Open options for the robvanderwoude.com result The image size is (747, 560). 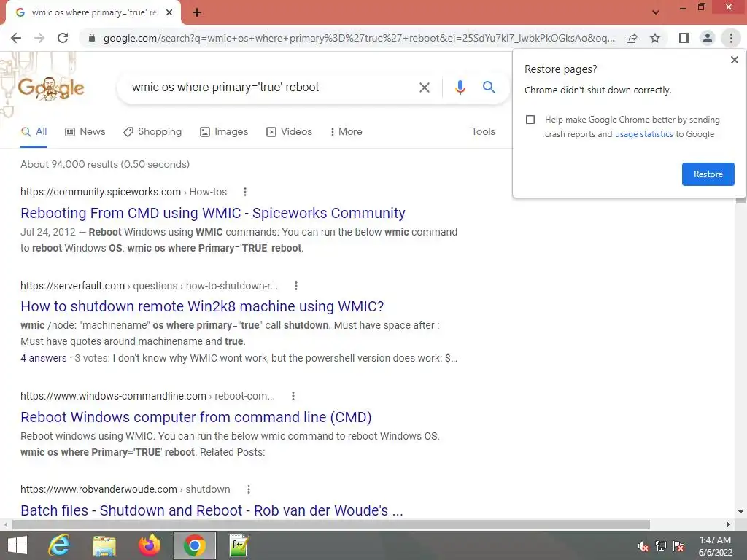point(248,489)
